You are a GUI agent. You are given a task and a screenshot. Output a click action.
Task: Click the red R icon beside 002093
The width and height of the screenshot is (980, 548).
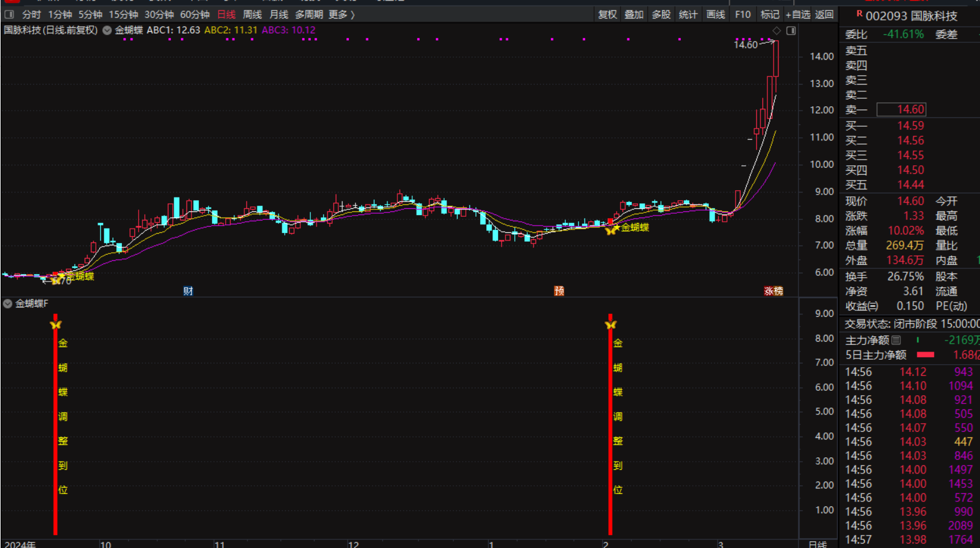tap(859, 14)
